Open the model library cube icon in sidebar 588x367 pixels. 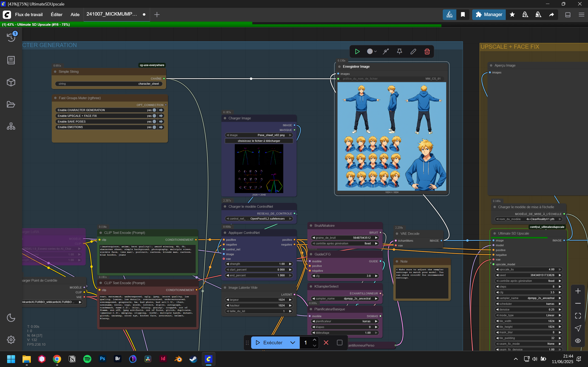coord(11,82)
